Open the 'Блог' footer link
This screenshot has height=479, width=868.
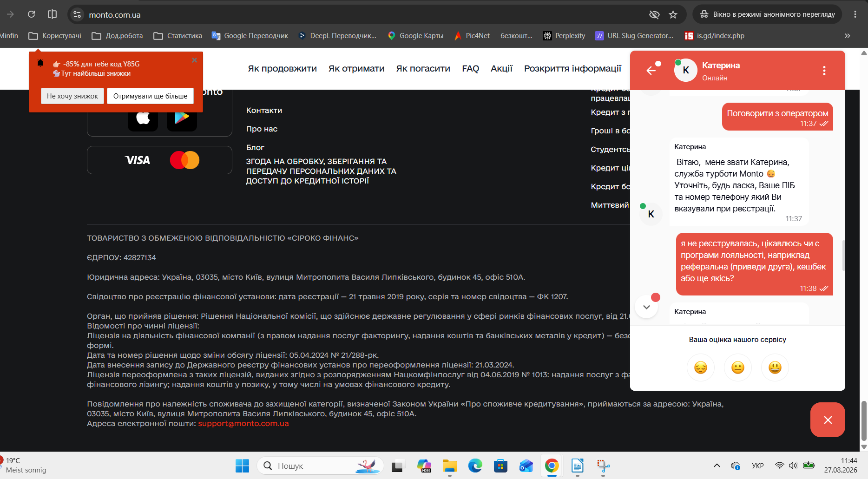[255, 147]
